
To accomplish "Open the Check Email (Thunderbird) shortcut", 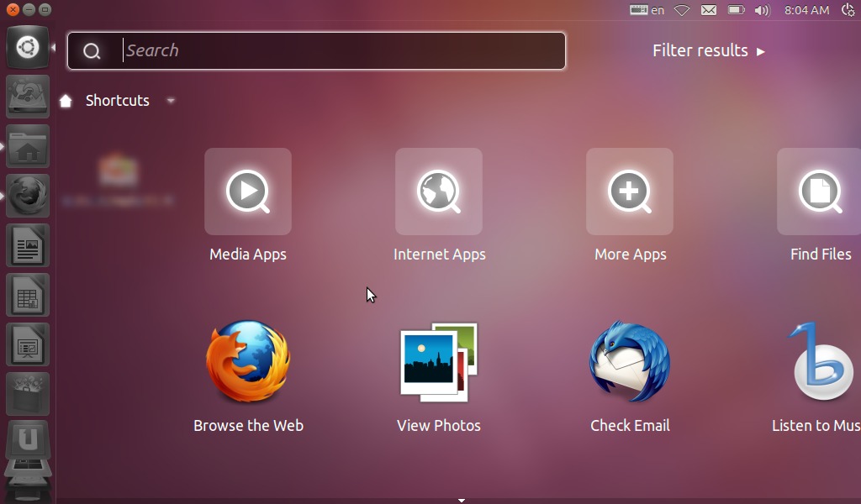I will pyautogui.click(x=630, y=377).
